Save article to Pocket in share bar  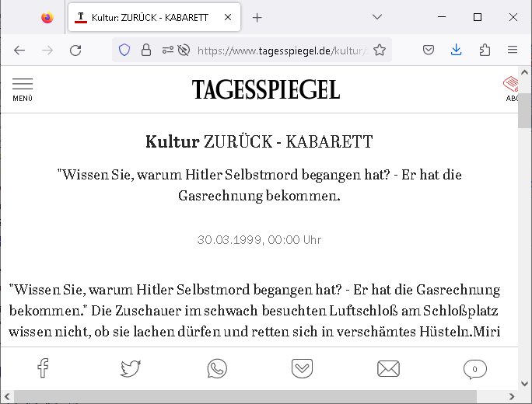pos(302,368)
